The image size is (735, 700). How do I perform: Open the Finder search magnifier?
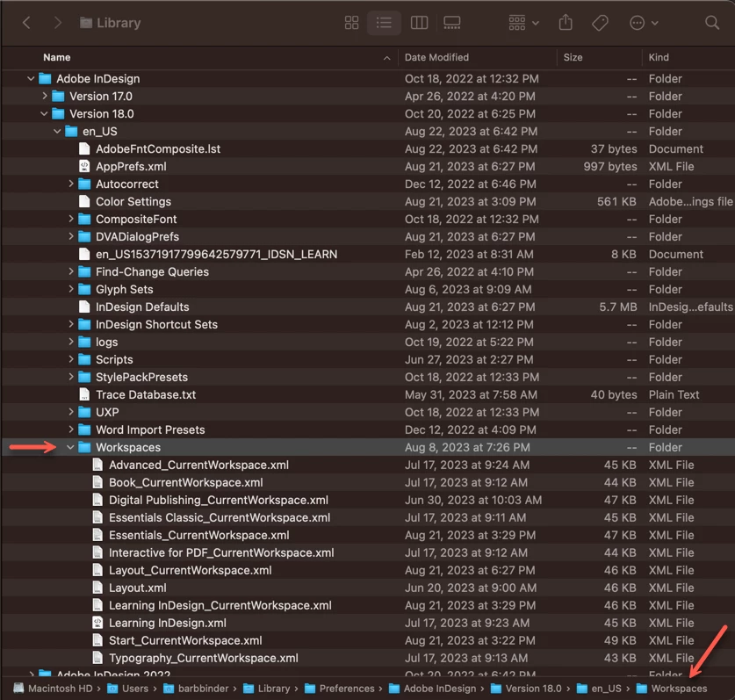[x=712, y=23]
